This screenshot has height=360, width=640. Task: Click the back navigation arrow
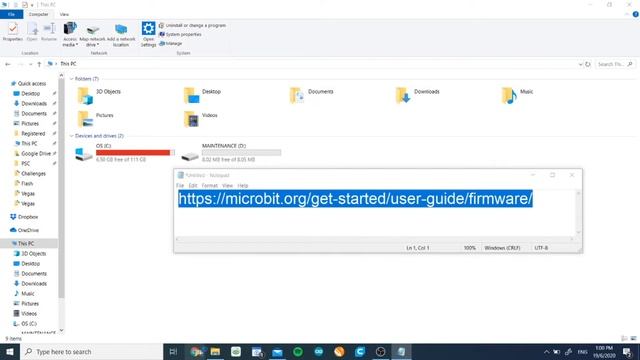point(8,64)
